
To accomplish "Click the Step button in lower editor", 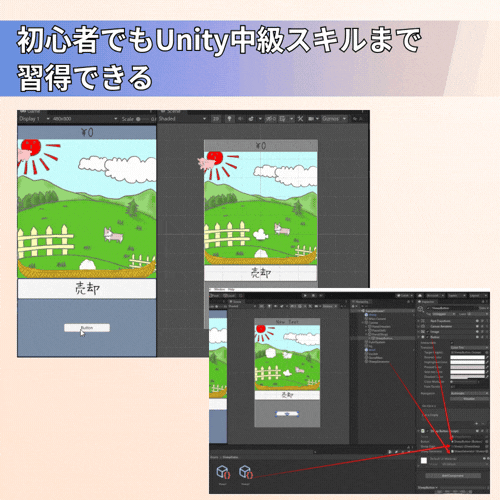I will [x=321, y=296].
